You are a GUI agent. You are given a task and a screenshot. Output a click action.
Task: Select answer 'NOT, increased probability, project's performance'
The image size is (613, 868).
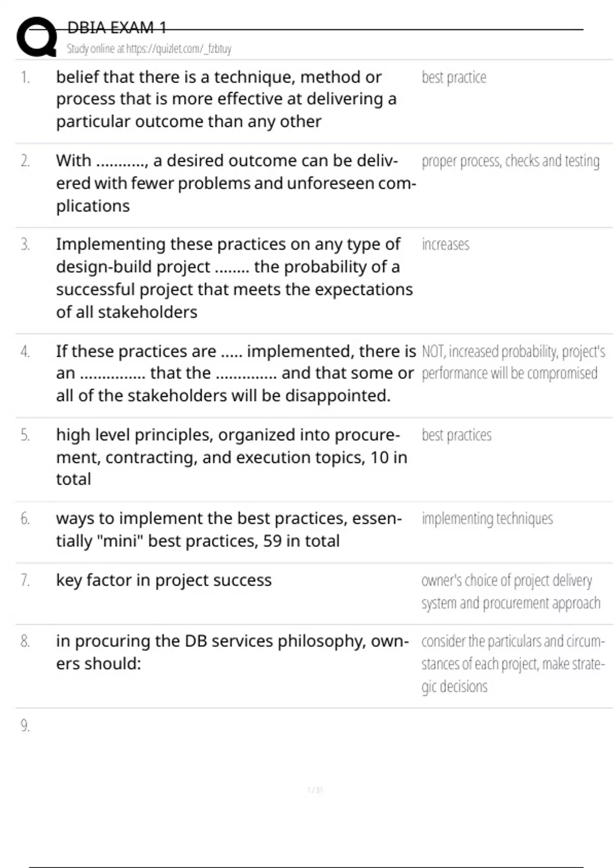(513, 363)
